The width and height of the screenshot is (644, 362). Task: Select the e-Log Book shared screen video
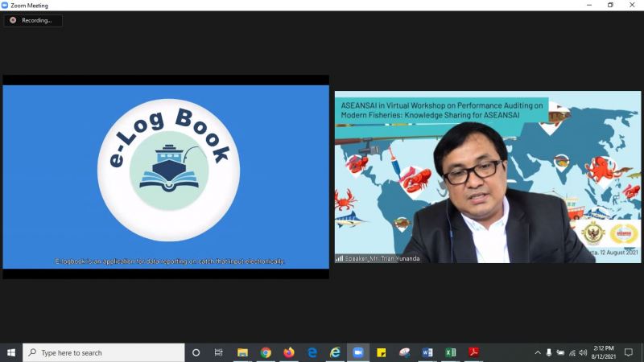[166, 177]
